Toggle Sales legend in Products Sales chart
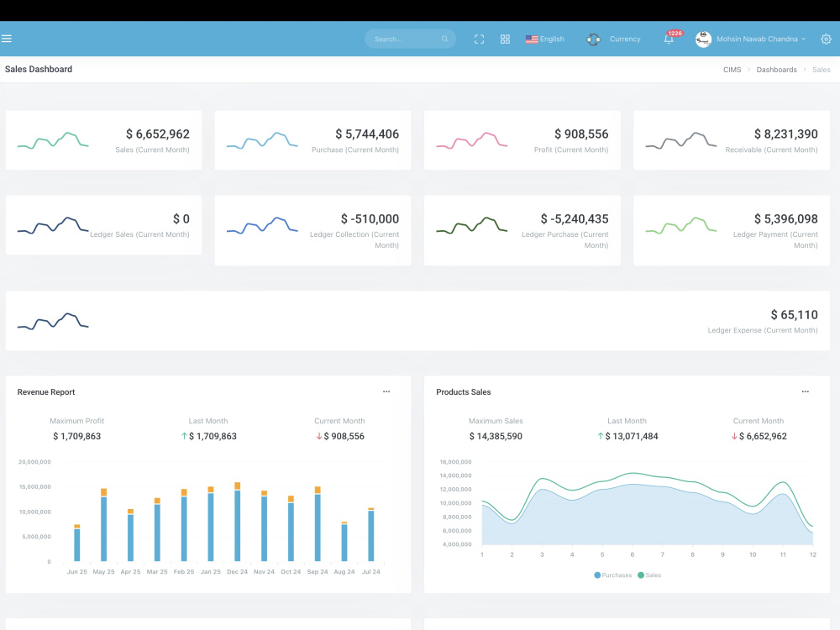This screenshot has height=630, width=840. coord(649,575)
